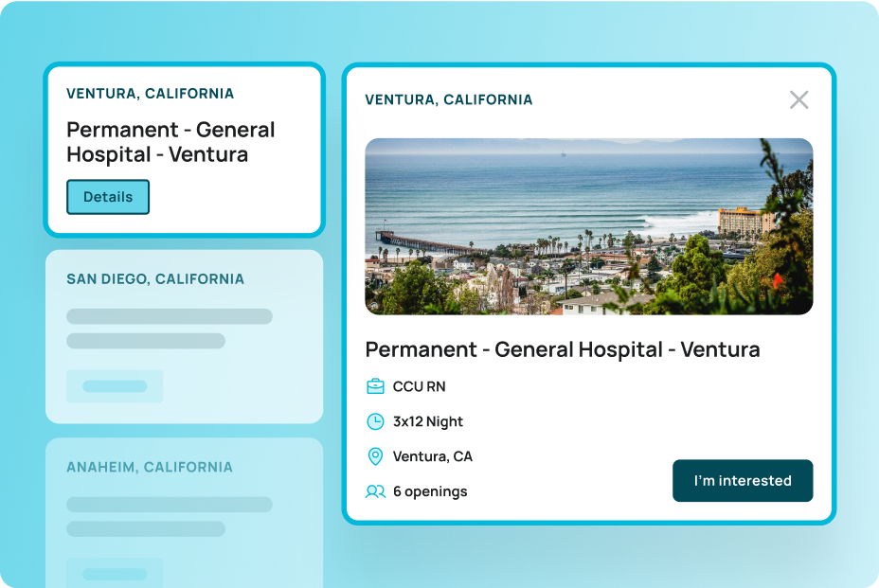This screenshot has height=588, width=879.
Task: Click the Ventura, California label on left card
Action: click(x=150, y=94)
